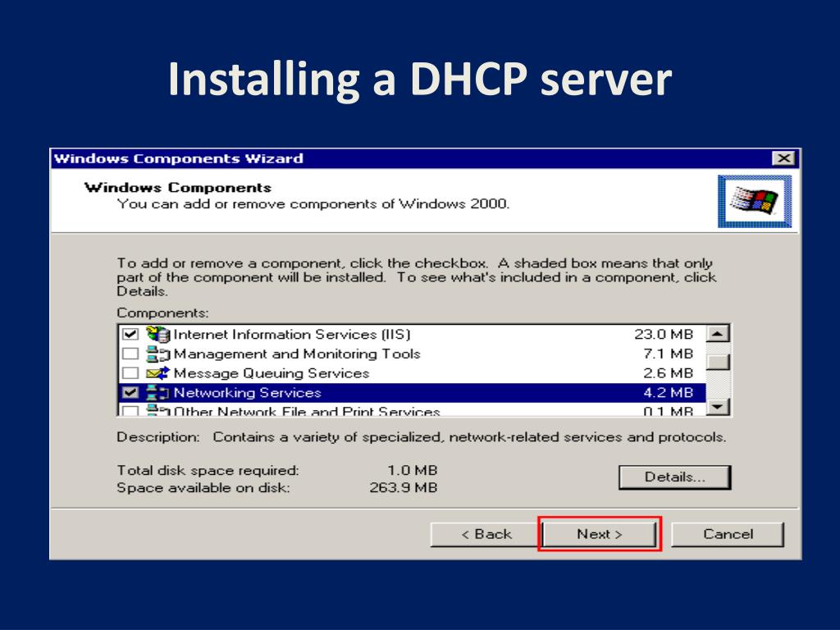
Task: Click the text "You can add or remove components of Windows 2000."
Action: [313, 204]
